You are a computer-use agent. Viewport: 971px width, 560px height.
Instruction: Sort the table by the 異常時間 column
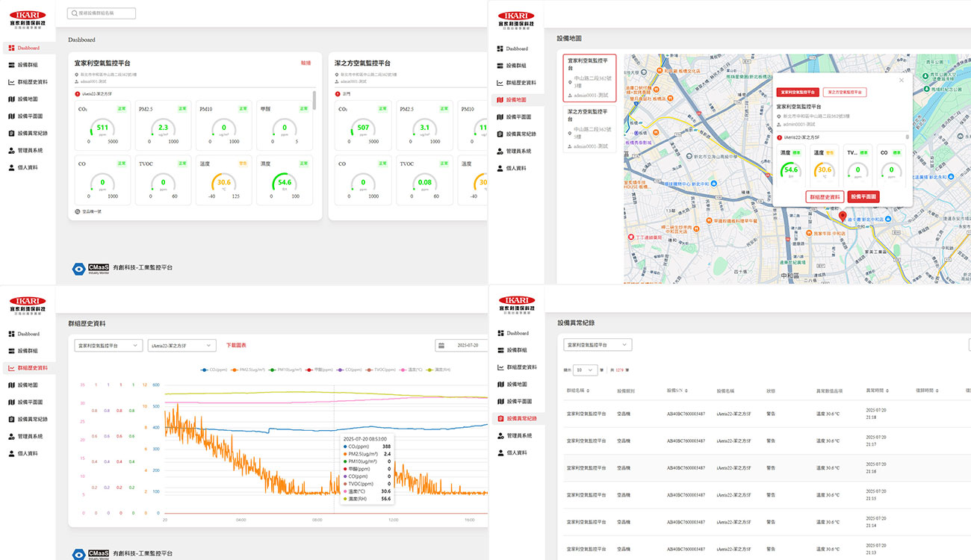[x=878, y=391]
